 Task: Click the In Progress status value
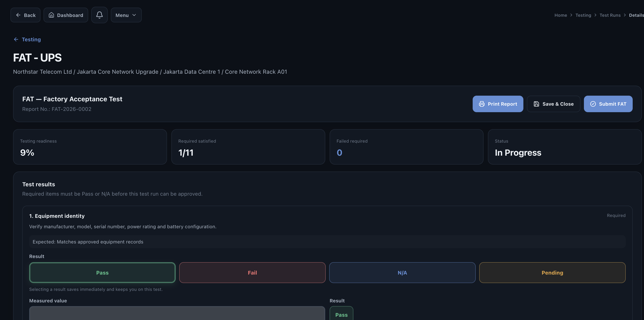[x=518, y=153]
